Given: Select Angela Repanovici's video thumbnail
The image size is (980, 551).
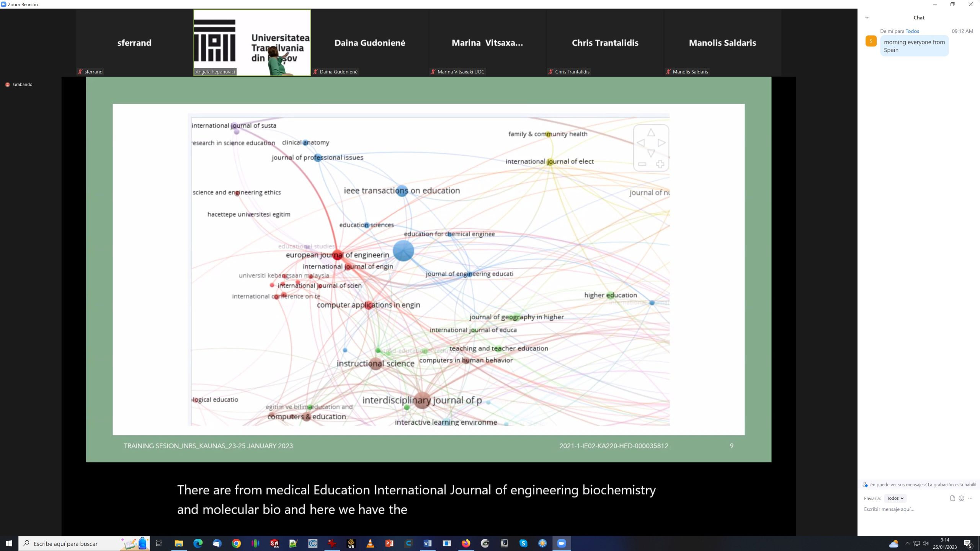Looking at the screenshot, I should [x=252, y=42].
